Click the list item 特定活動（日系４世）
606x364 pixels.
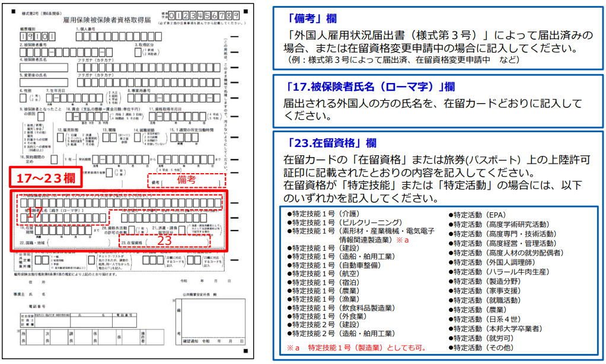484,319
